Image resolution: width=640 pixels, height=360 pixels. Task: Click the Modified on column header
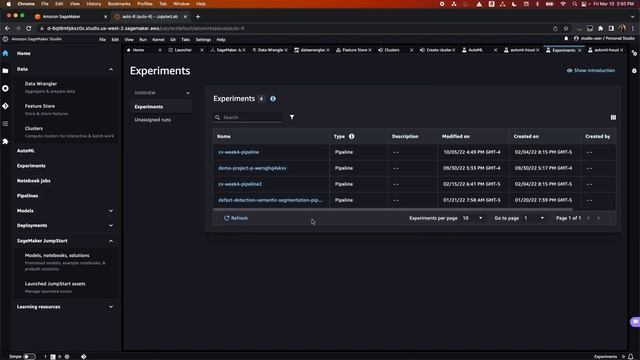456,136
